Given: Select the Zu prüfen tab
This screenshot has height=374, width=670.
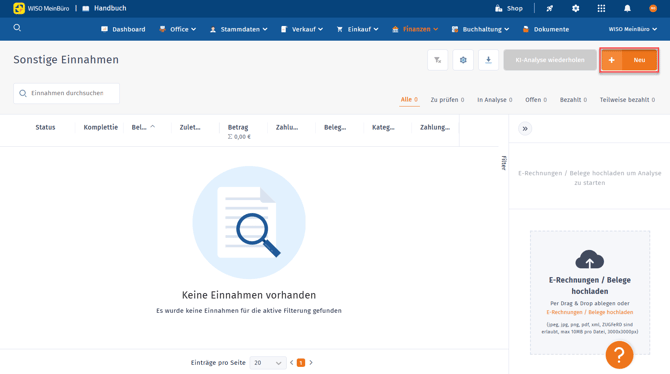Looking at the screenshot, I should (x=447, y=100).
